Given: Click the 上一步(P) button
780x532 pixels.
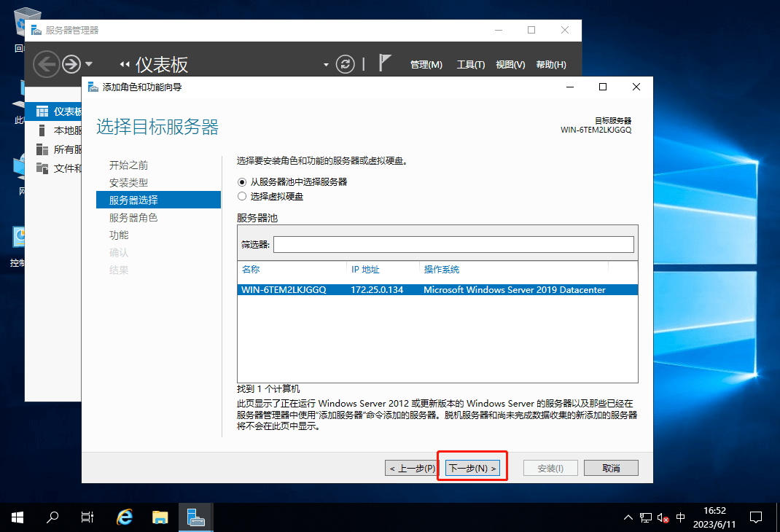Looking at the screenshot, I should 412,468.
